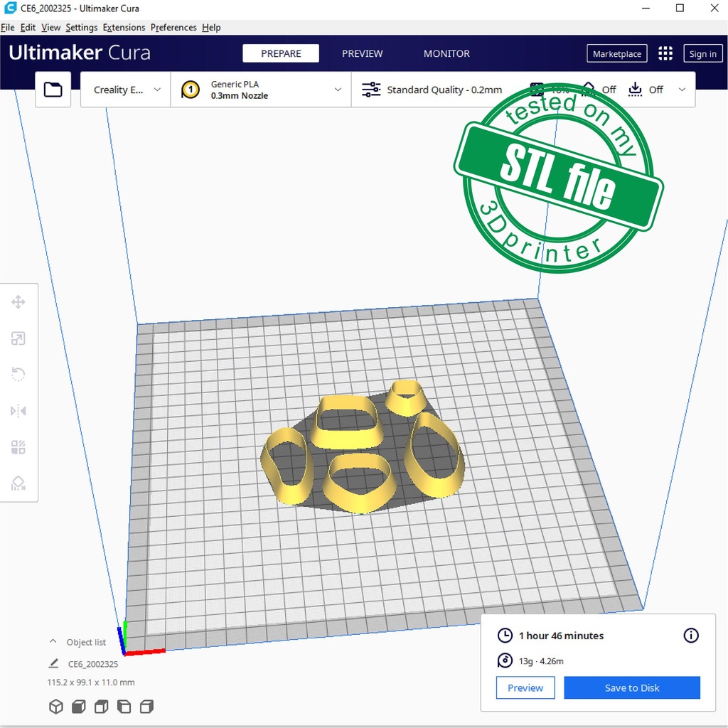The height and width of the screenshot is (728, 728).
Task: Open the Extensions menu
Action: 124,27
